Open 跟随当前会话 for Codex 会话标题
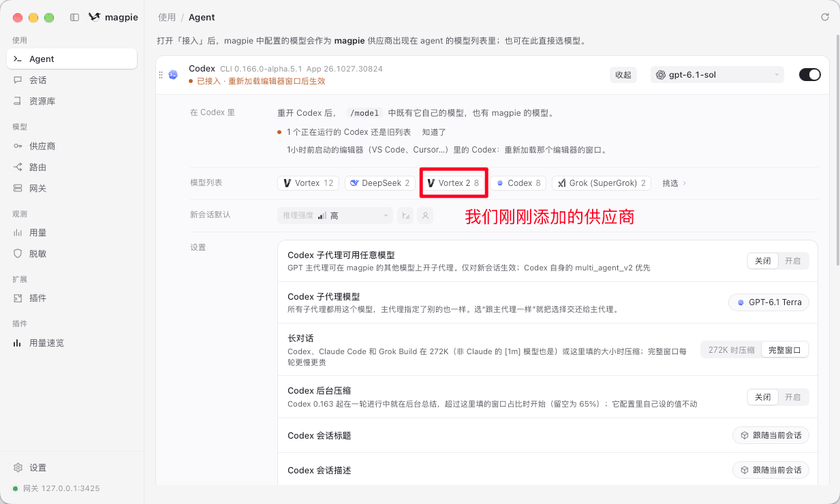 [x=771, y=435]
